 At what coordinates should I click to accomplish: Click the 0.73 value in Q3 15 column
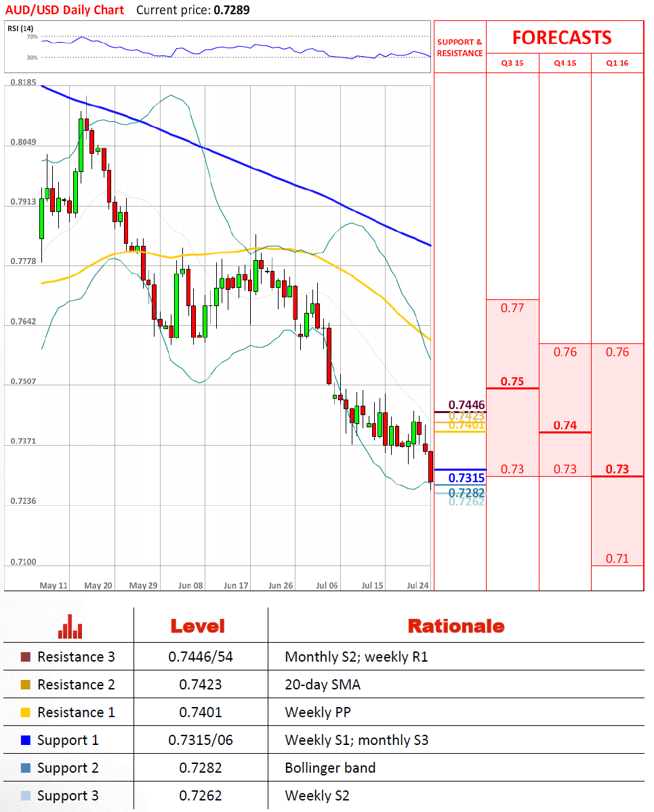[512, 469]
